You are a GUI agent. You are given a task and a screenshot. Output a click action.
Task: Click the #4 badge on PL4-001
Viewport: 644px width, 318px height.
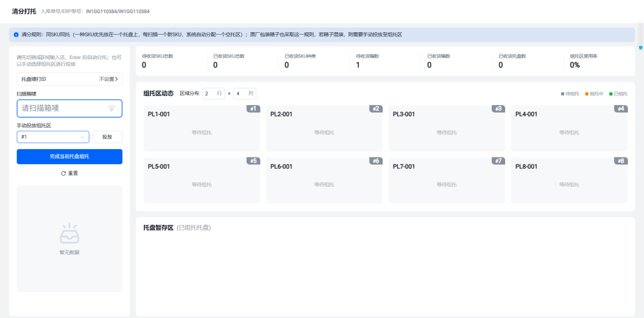click(621, 109)
